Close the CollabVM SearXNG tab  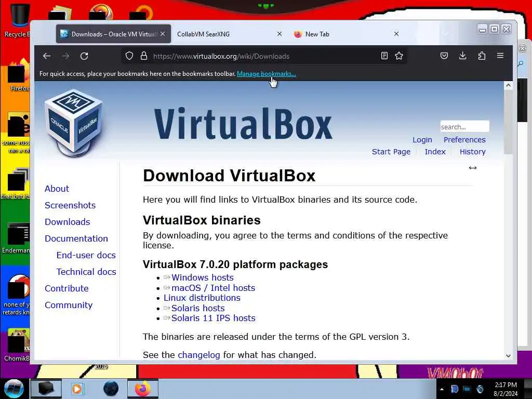(x=280, y=34)
